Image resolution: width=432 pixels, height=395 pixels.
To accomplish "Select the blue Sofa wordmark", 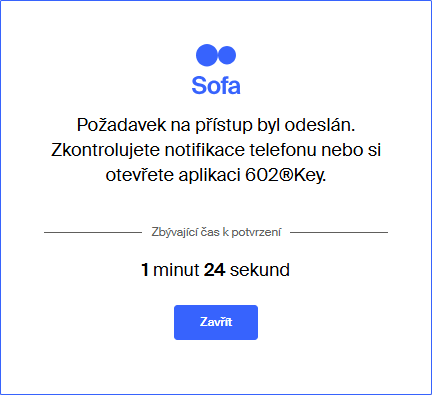I will (x=216, y=85).
